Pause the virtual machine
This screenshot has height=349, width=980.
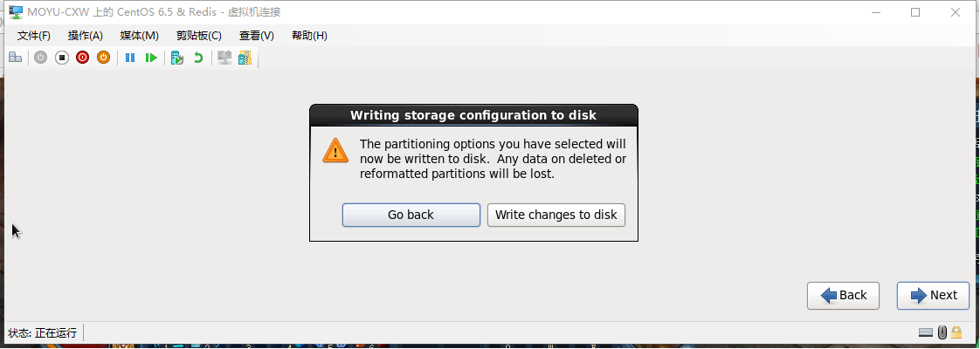click(x=130, y=58)
